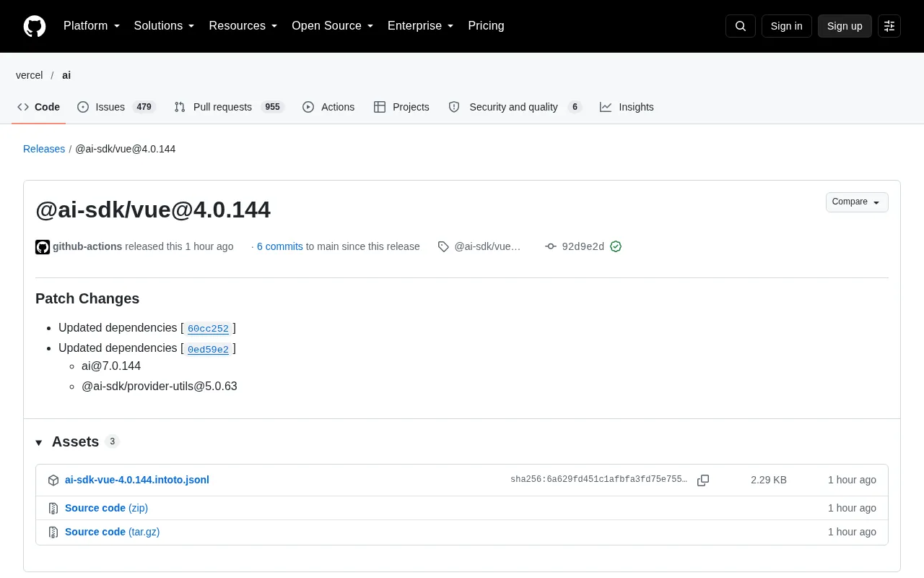This screenshot has width=924, height=578.
Task: Click the Sign up button
Action: (845, 26)
